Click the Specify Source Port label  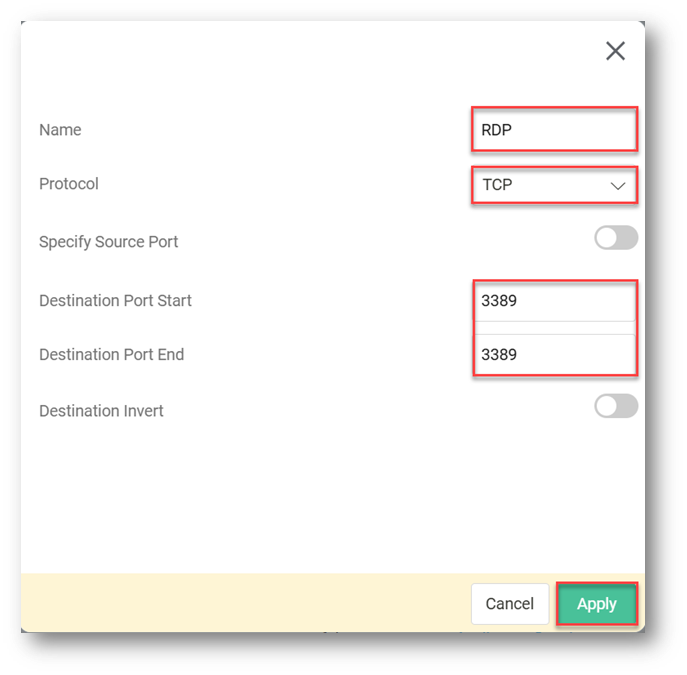[x=109, y=242]
